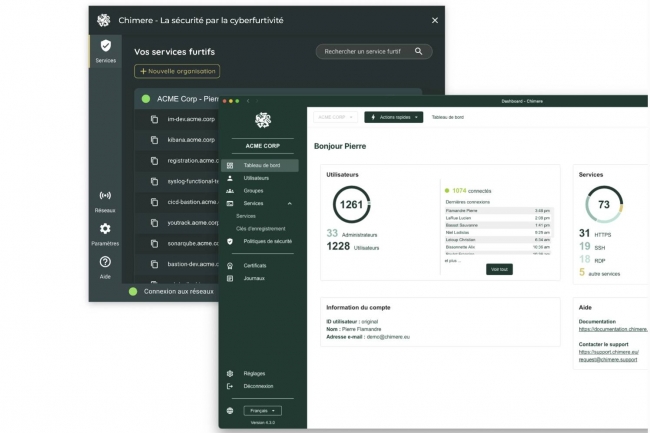This screenshot has height=433, width=650.
Task: Click the Aide question mark icon
Action: pyautogui.click(x=105, y=262)
